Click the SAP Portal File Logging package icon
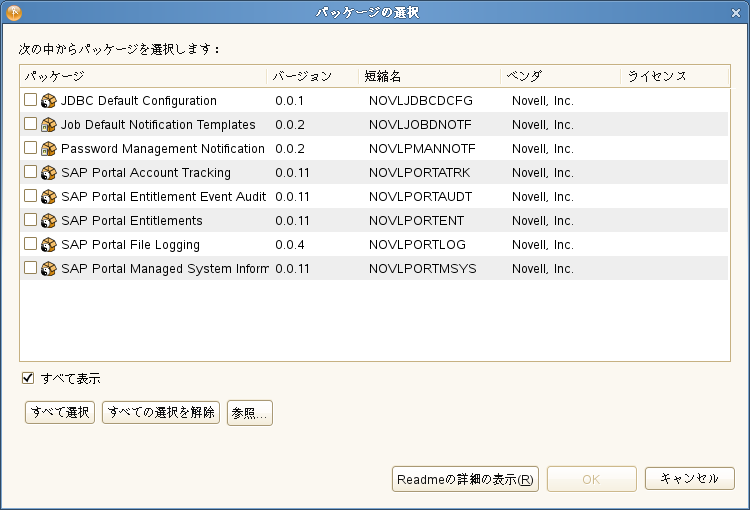Image resolution: width=750 pixels, height=510 pixels. (48, 244)
